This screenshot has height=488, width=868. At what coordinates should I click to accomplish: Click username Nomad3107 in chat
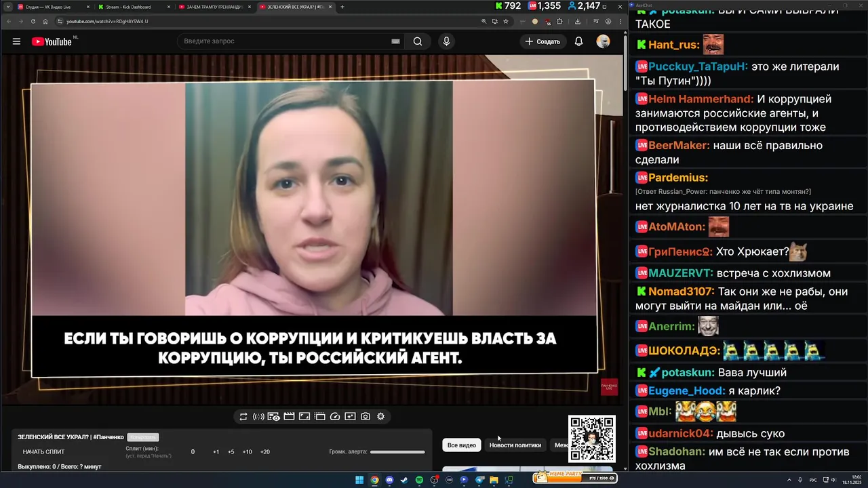pyautogui.click(x=682, y=291)
